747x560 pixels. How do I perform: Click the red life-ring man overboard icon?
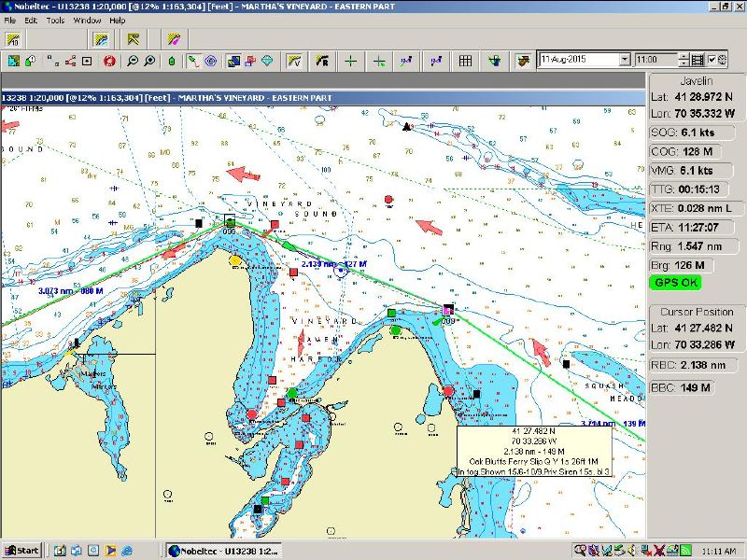click(x=109, y=61)
